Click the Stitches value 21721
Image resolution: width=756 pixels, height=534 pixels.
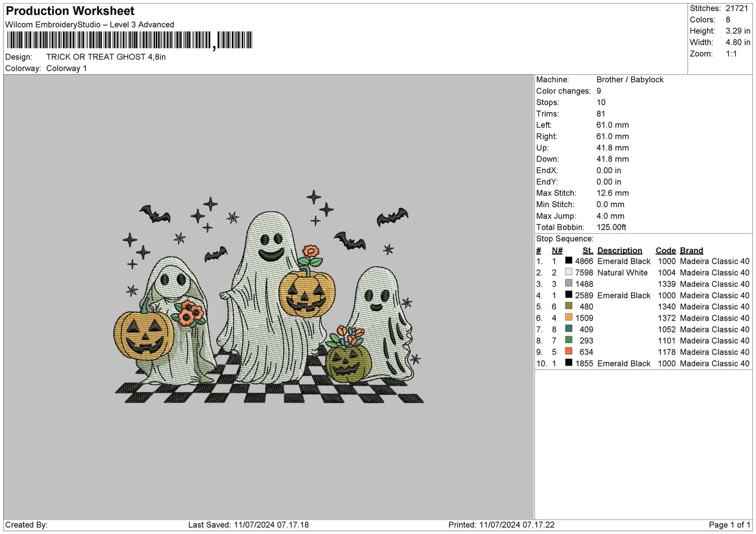point(737,8)
